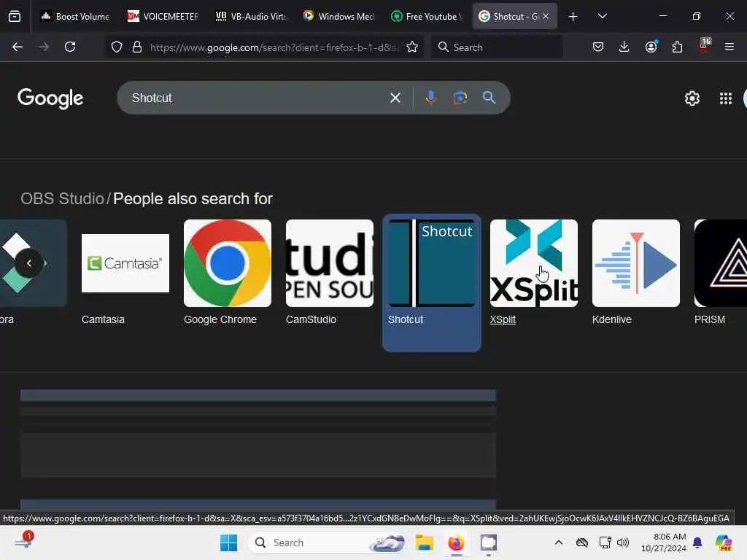Open the extensions puzzle icon
The image size is (747, 560).
click(677, 47)
